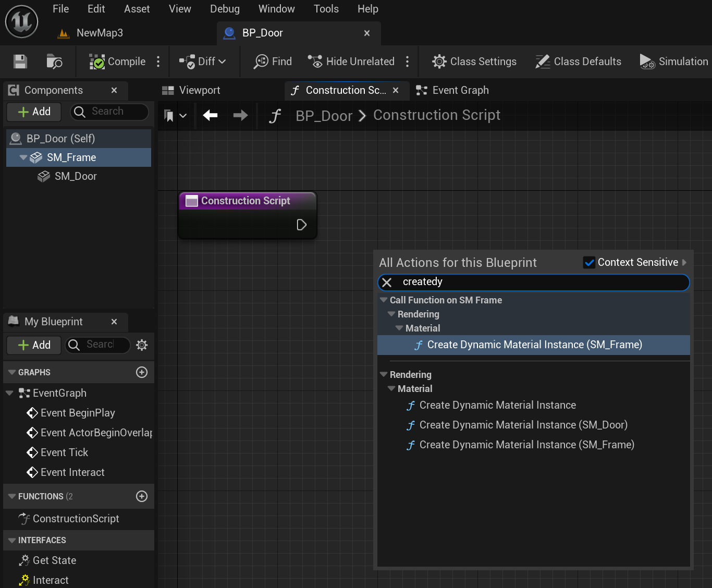Add a new graph with plus icon
712x588 pixels.
click(142, 372)
